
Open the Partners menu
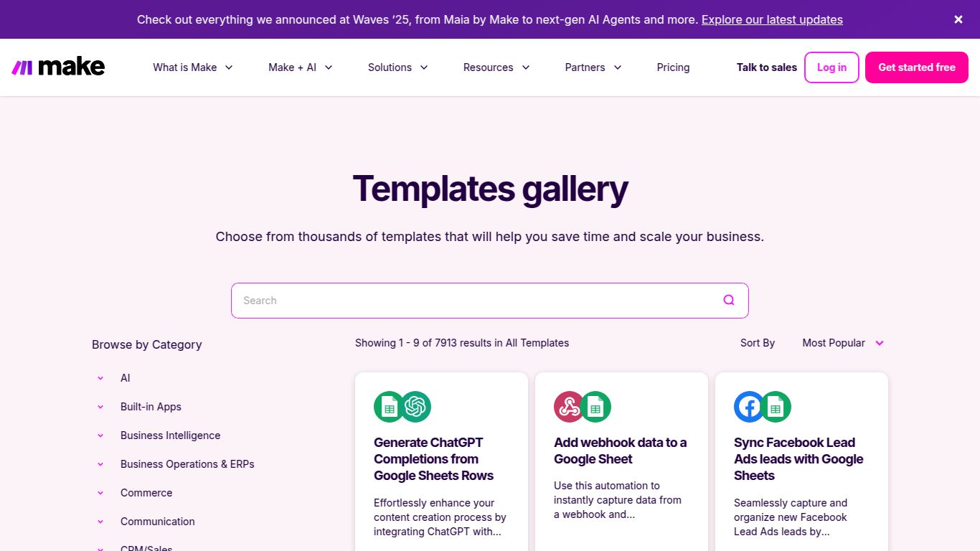593,67
